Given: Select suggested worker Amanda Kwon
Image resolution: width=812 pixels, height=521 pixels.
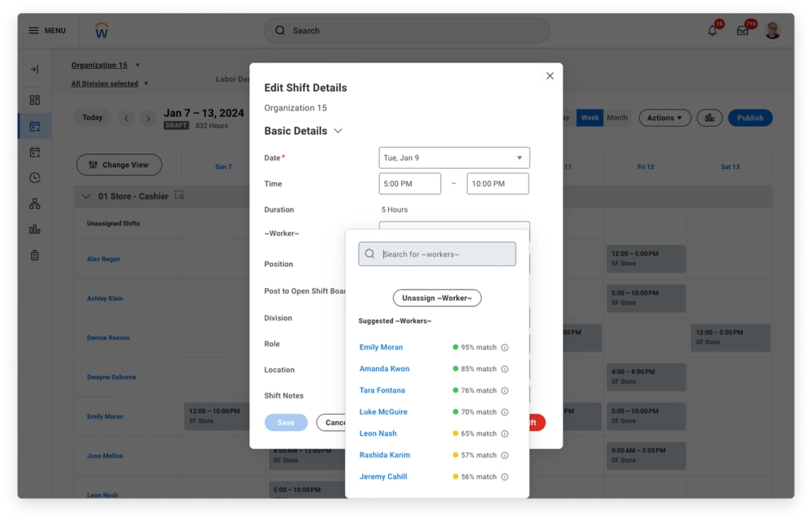Looking at the screenshot, I should click(384, 369).
